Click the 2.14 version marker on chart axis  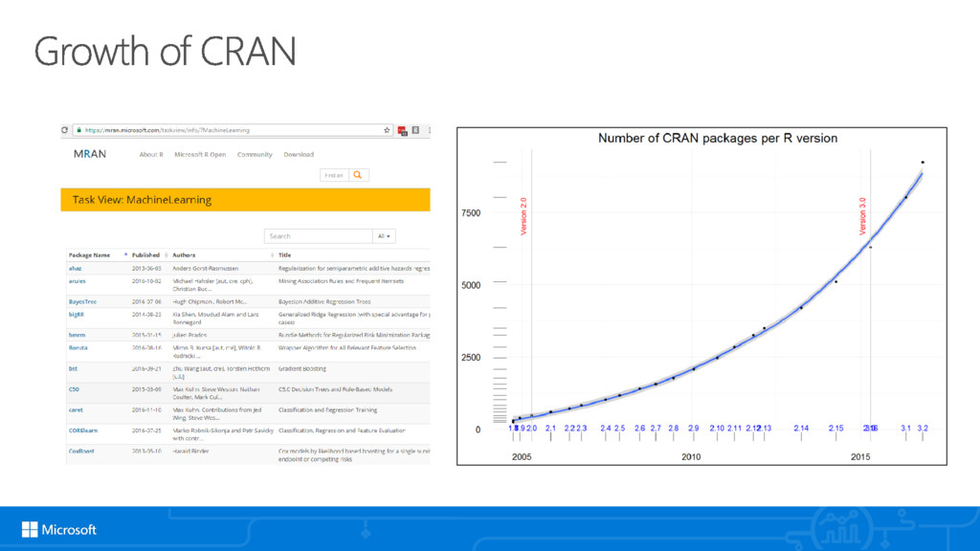(x=801, y=428)
